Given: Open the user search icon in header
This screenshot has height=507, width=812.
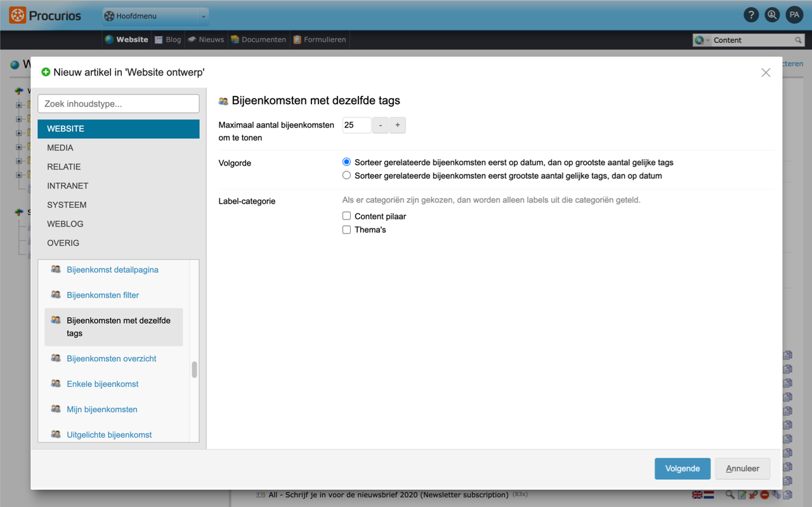Looking at the screenshot, I should (x=772, y=15).
